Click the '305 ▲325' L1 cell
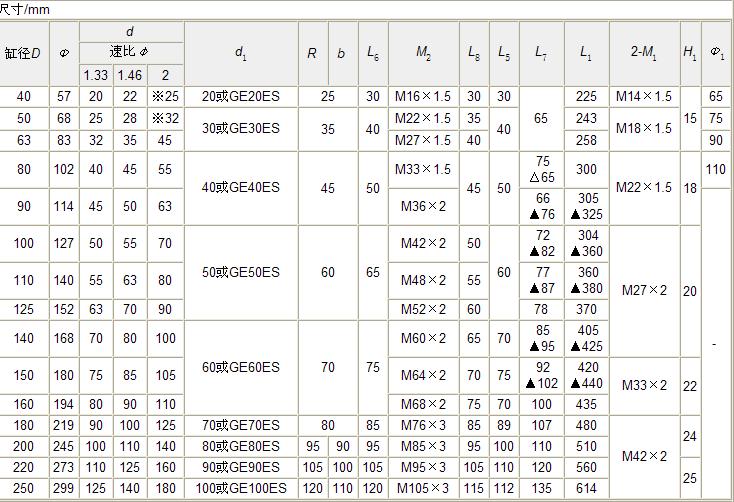Image resolution: width=734 pixels, height=502 pixels. tap(587, 207)
